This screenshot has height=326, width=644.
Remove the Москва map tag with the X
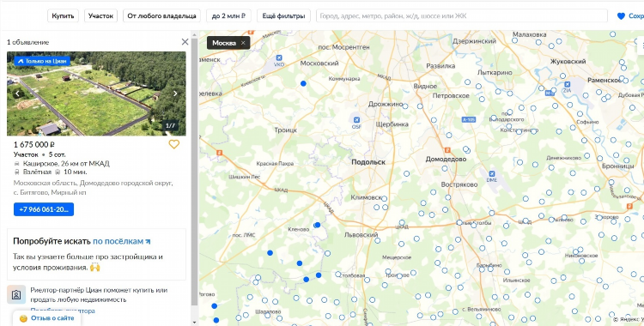(243, 43)
